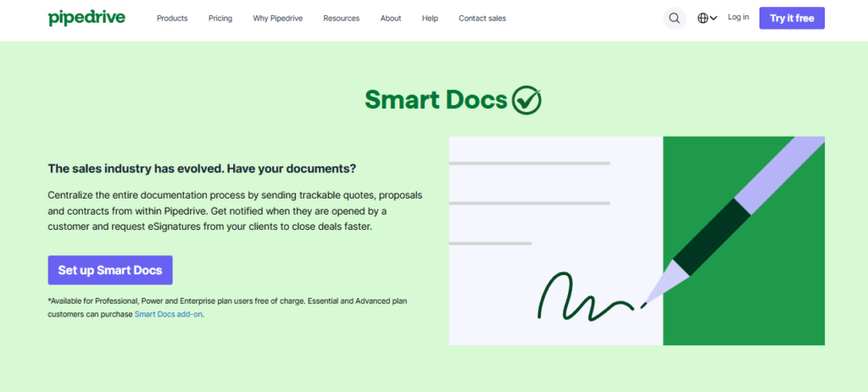Open the Why Pipedrive menu
868x392 pixels.
click(x=278, y=19)
